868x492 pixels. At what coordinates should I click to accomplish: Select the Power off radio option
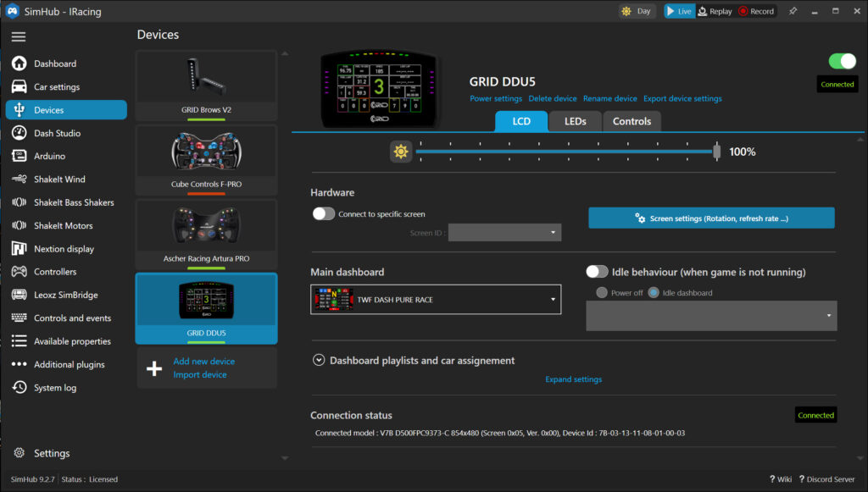[602, 292]
